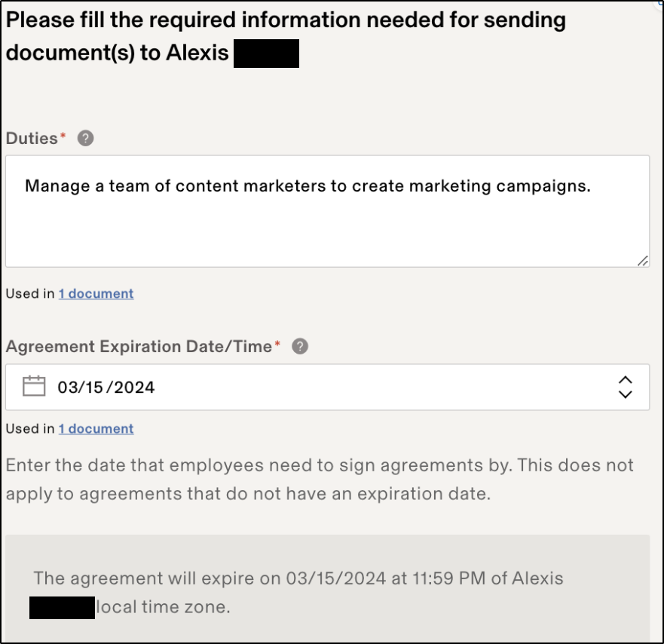Click the "Agreement Expiration Date/Time" label
Viewport: 664px width, 644px height.
point(139,347)
